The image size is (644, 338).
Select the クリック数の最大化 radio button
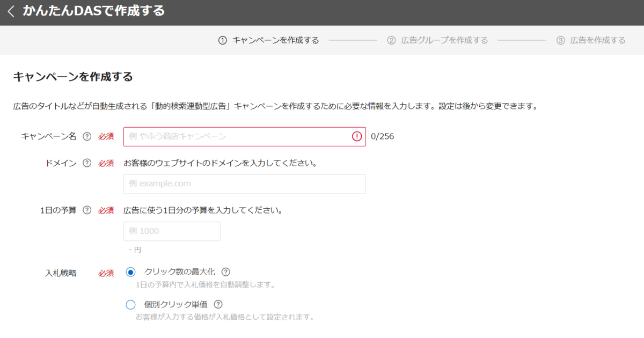pos(130,271)
